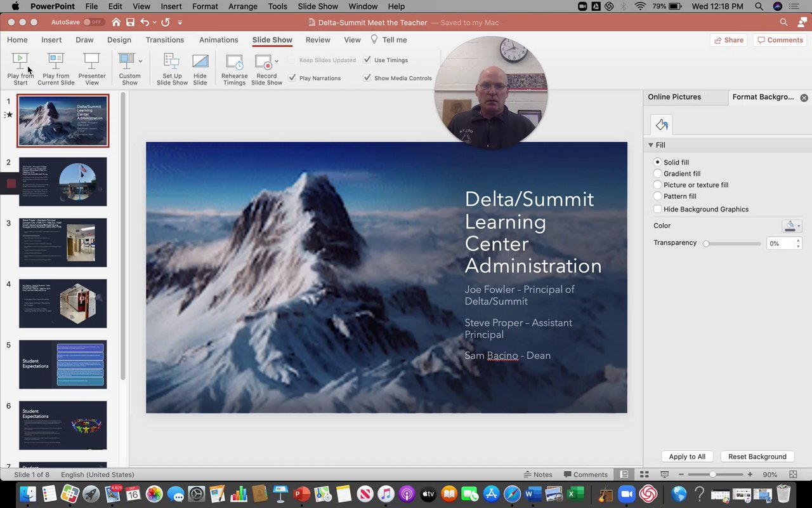Switch to the Transitions tab
The width and height of the screenshot is (812, 508).
point(165,39)
